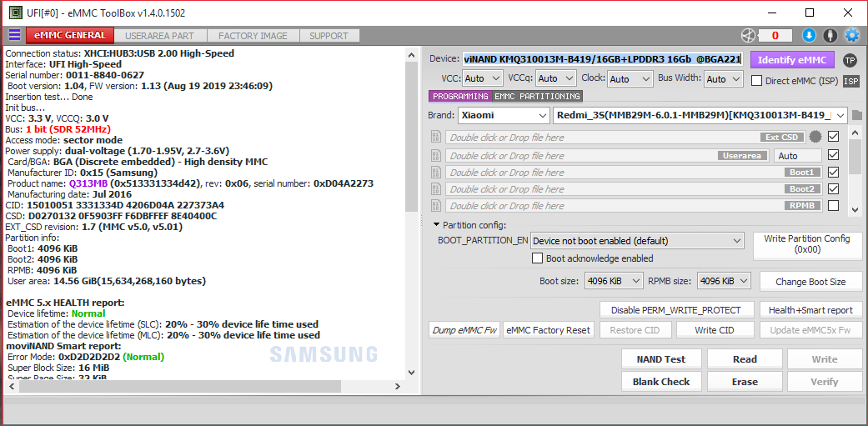Open the Clock dropdown

click(x=630, y=78)
